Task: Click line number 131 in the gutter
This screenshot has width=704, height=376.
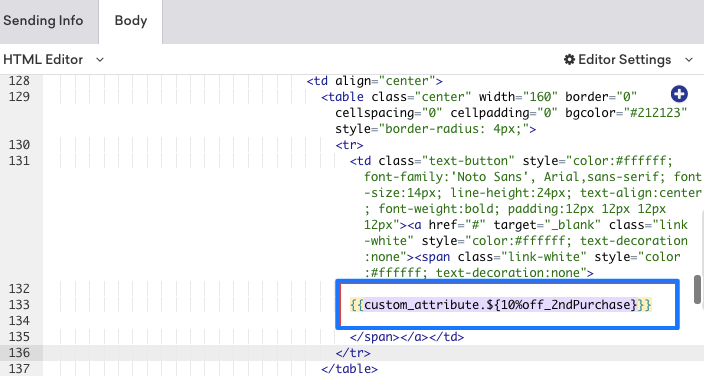Action: (19, 161)
